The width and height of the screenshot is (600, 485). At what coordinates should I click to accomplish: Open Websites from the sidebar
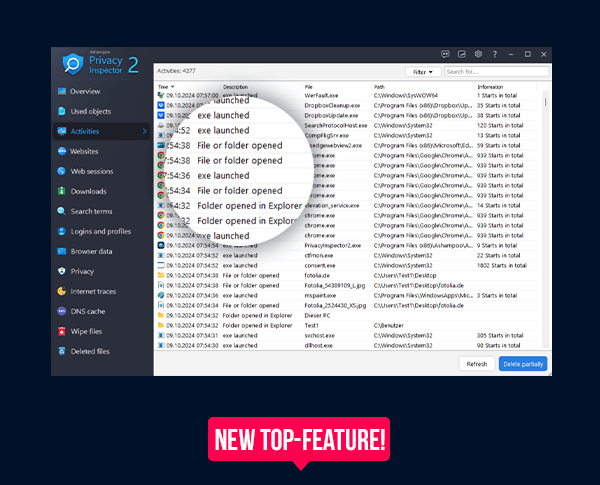62,151
